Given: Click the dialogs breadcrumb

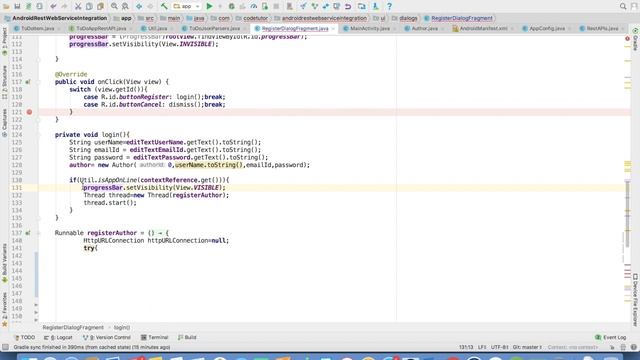Looking at the screenshot, I should 408,18.
